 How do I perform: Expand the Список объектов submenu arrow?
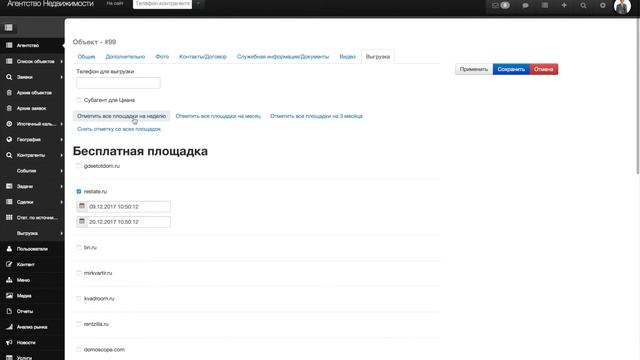(x=62, y=61)
